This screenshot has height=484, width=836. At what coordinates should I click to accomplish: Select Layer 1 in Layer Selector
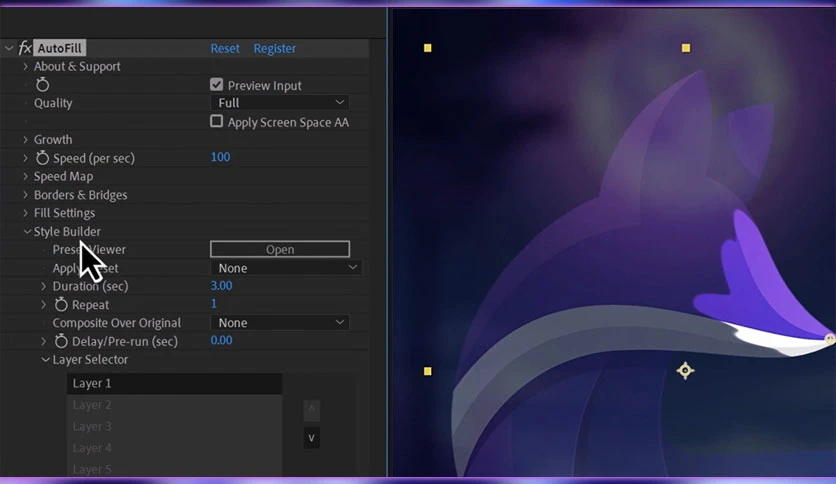(x=174, y=384)
